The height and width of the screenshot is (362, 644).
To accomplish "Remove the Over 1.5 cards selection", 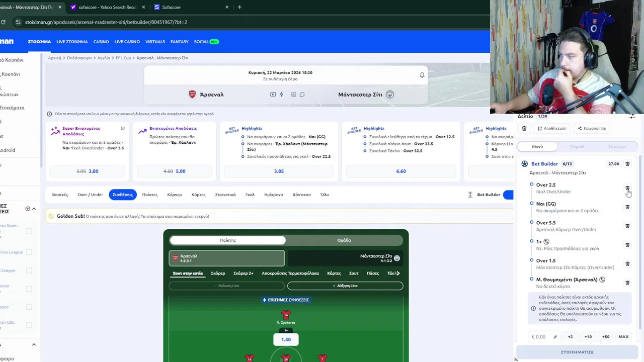I will coord(627,263).
